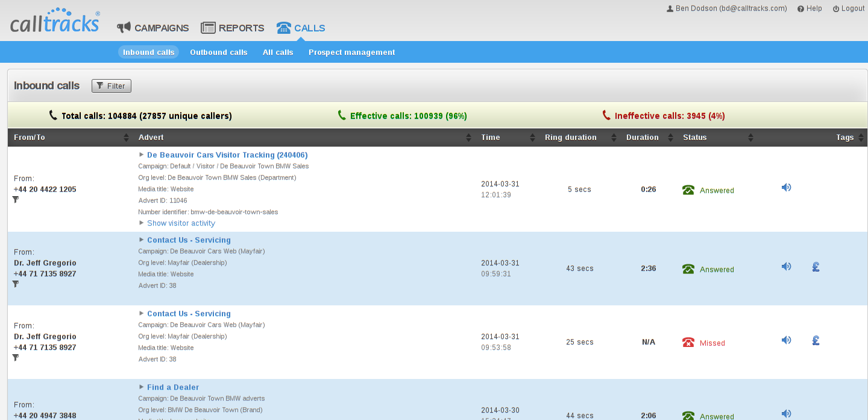Click Ben Dodson user profile
Viewport: 868px width, 420px height.
726,8
